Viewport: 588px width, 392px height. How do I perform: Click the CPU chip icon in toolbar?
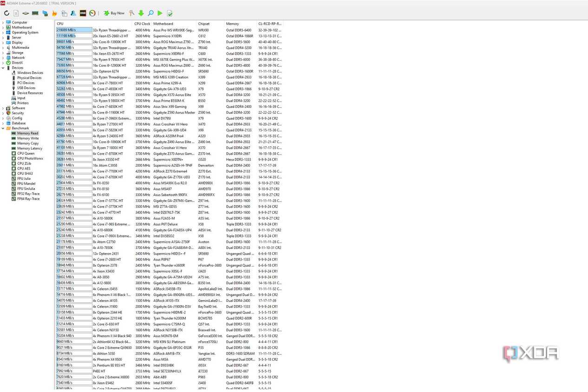pyautogui.click(x=26, y=13)
